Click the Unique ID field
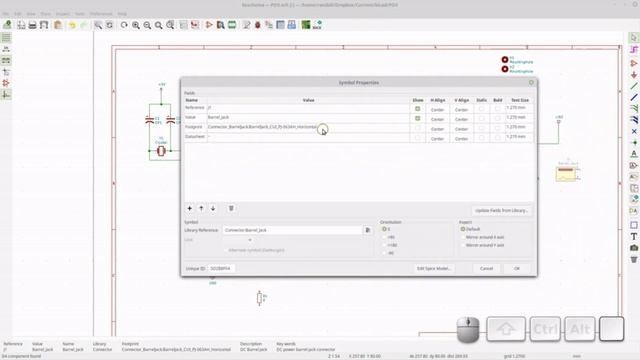 222,269
